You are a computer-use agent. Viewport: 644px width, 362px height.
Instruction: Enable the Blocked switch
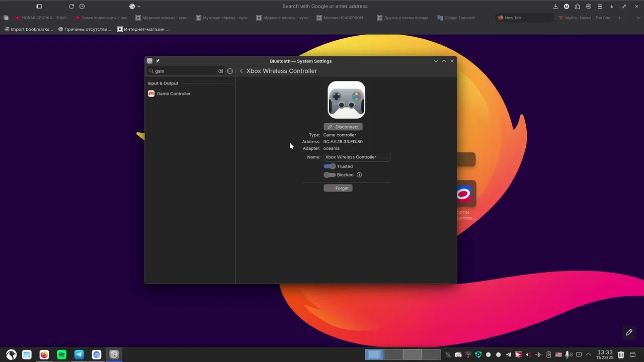point(330,175)
